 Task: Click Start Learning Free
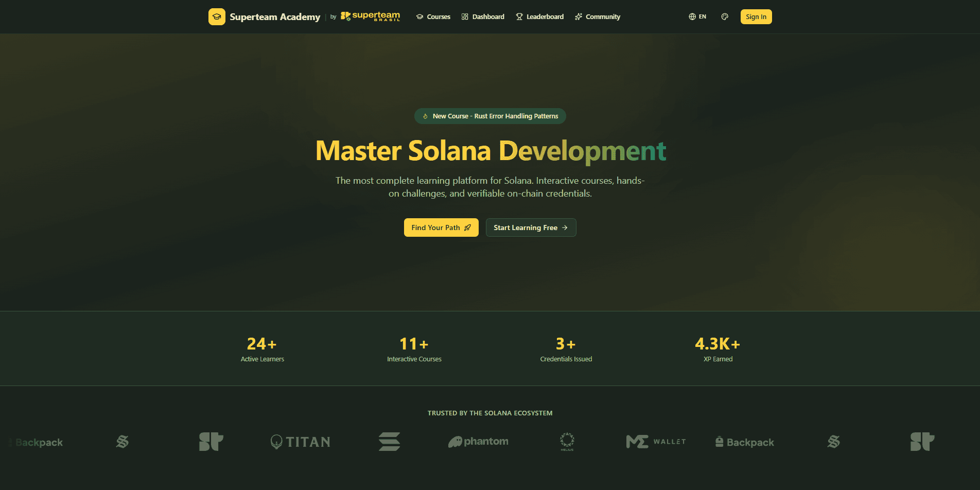click(531, 227)
